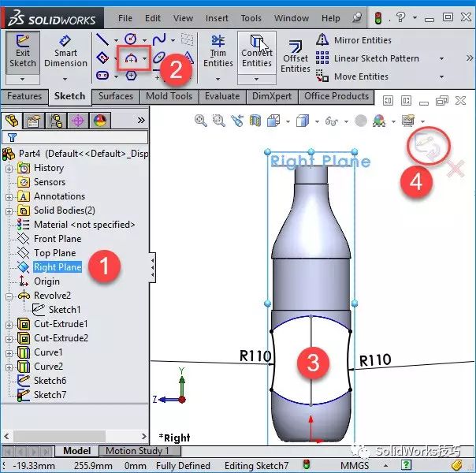Open the Insert menu
476x473 pixels.
point(217,18)
